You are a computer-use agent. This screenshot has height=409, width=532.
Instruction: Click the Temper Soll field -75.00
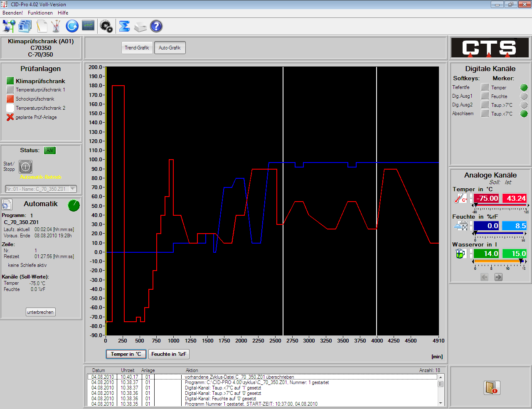click(486, 198)
